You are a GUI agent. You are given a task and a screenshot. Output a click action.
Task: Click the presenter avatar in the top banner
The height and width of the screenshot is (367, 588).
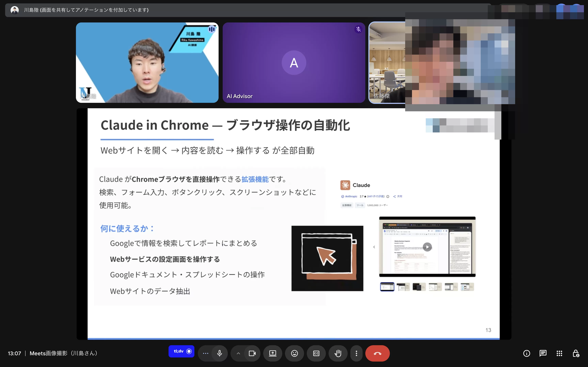[15, 10]
